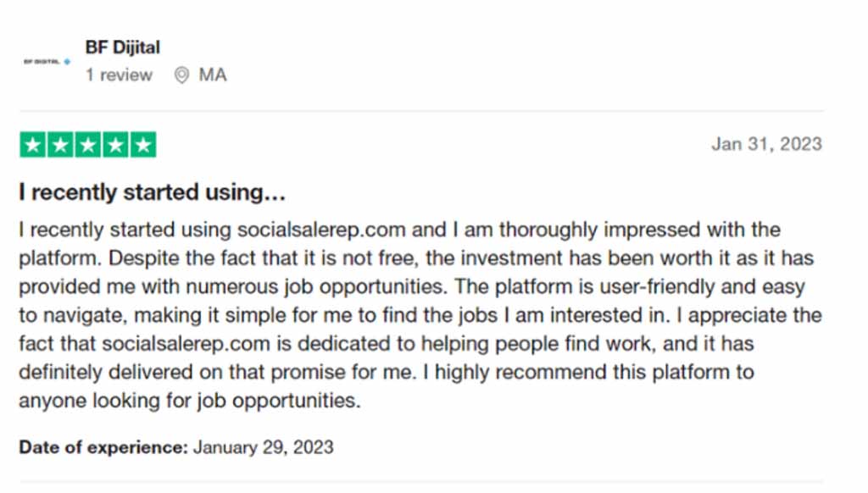
Task: Click the location pin icon beside MA
Action: click(x=181, y=75)
